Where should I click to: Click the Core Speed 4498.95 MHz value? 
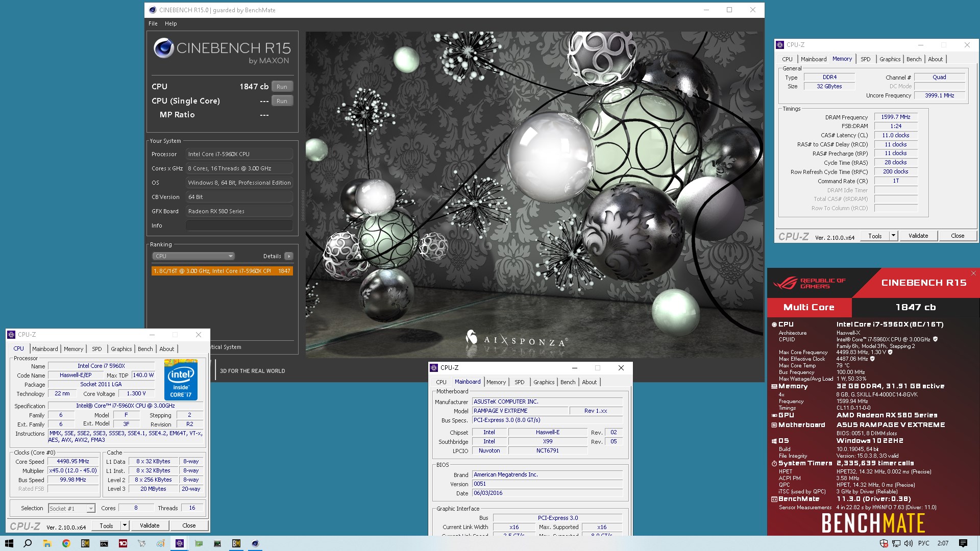(73, 461)
